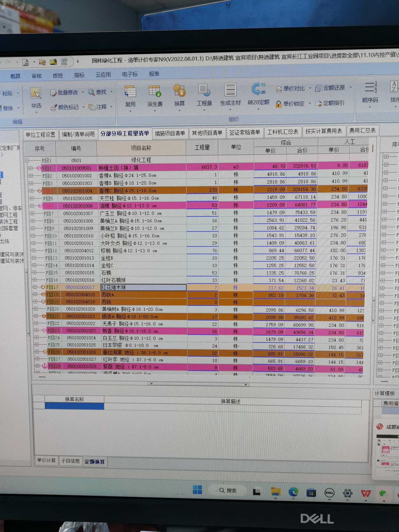Image resolution: width=399 pixels, height=532 pixels.
Task: Click code cell 050102001023
Action: click(81, 331)
